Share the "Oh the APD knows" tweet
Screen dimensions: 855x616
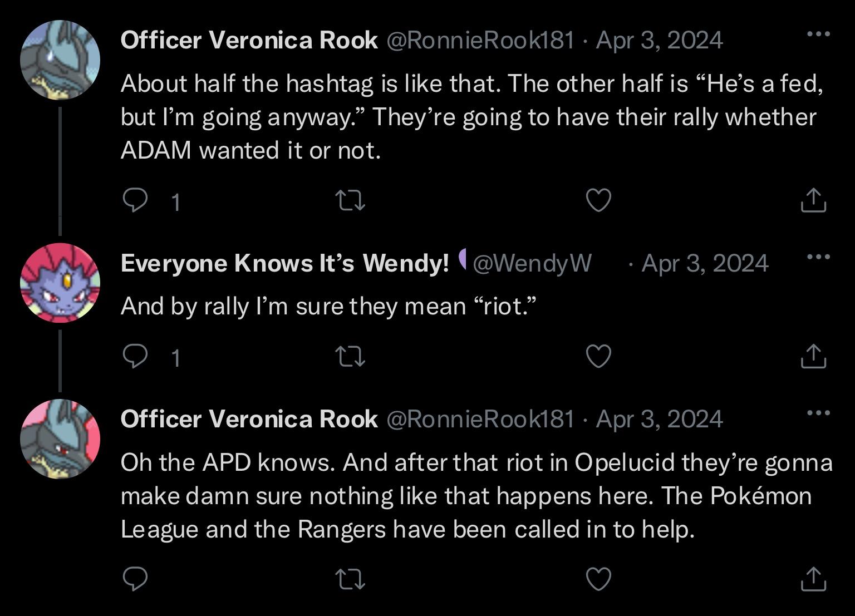coord(813,579)
